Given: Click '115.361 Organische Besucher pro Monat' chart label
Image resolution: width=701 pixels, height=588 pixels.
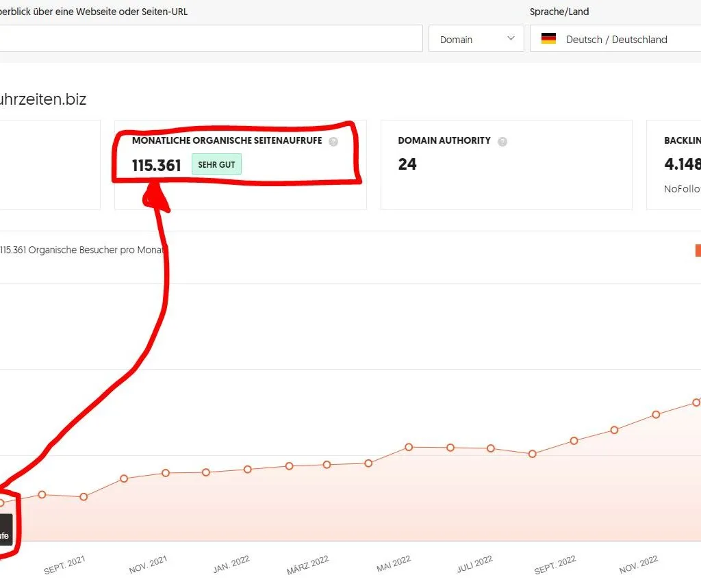Looking at the screenshot, I should tap(82, 250).
